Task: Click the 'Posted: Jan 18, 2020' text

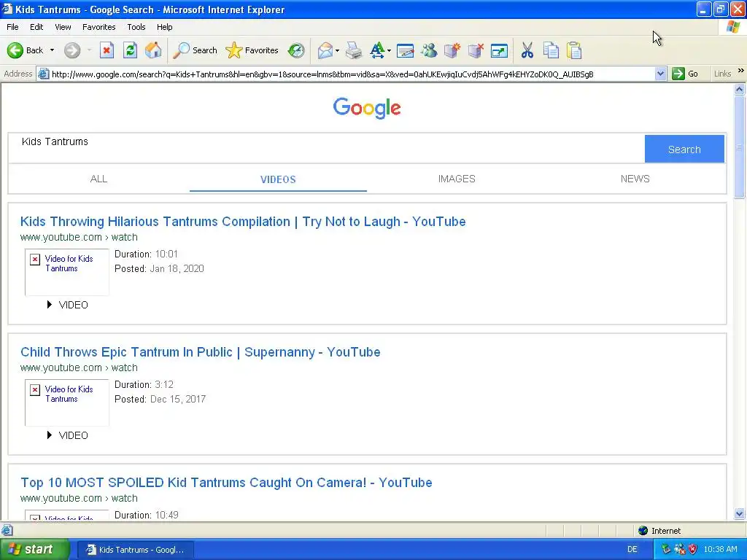Action: (159, 268)
